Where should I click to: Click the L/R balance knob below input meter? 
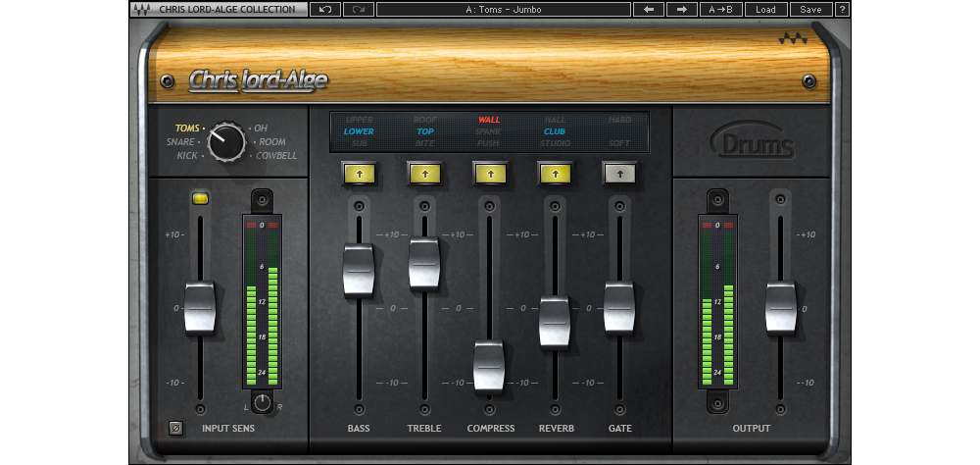pos(263,403)
